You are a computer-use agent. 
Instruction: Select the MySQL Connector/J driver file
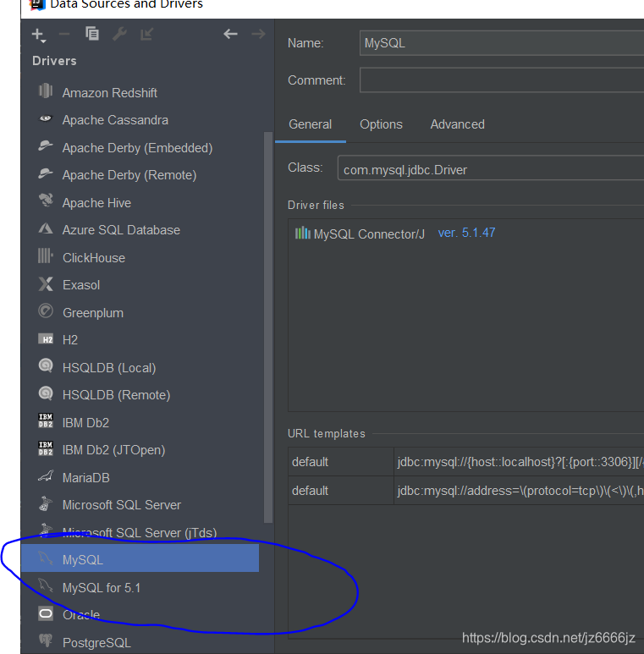coord(369,234)
